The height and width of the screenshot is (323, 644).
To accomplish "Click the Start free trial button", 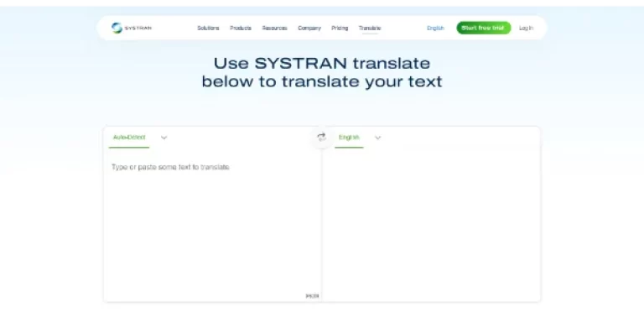I will (x=483, y=28).
